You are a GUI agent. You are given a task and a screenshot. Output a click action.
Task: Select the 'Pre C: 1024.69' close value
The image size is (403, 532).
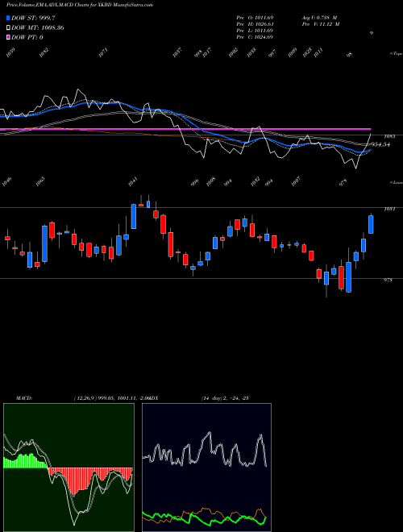click(x=255, y=37)
